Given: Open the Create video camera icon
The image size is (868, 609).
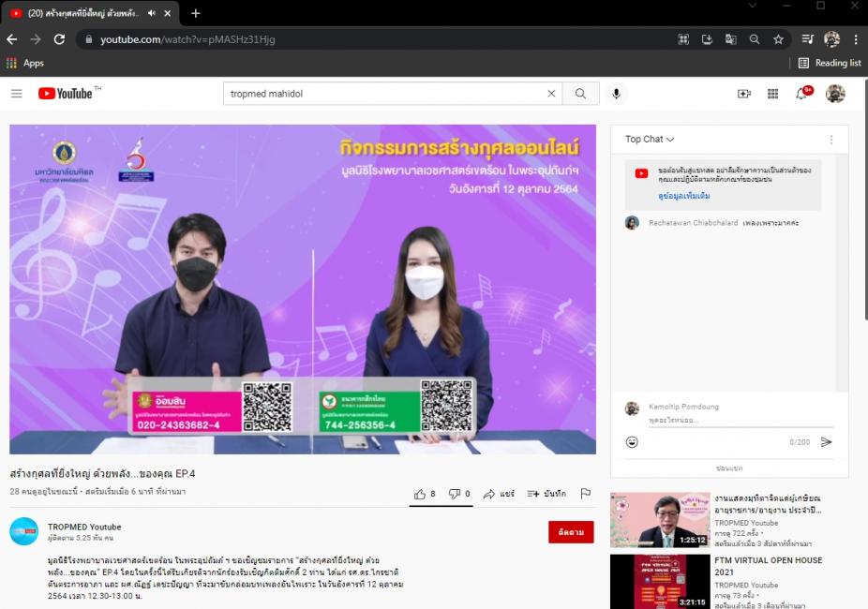Looking at the screenshot, I should coord(744,94).
